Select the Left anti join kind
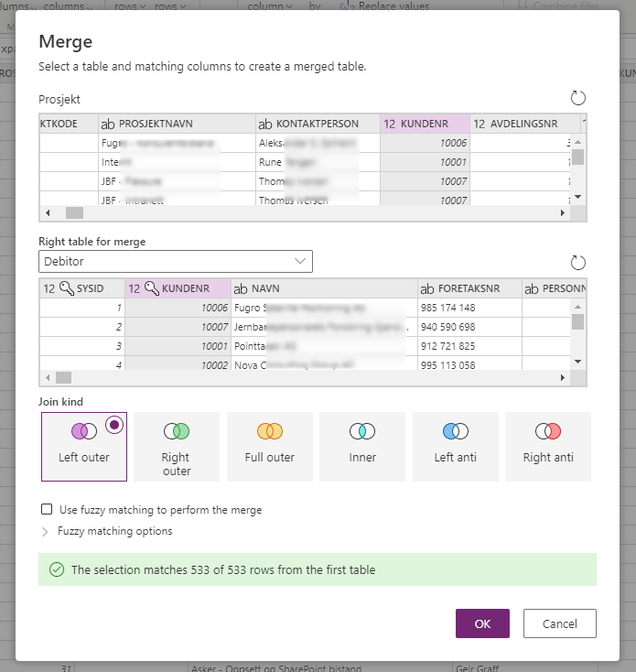Image resolution: width=636 pixels, height=672 pixels. click(x=455, y=447)
